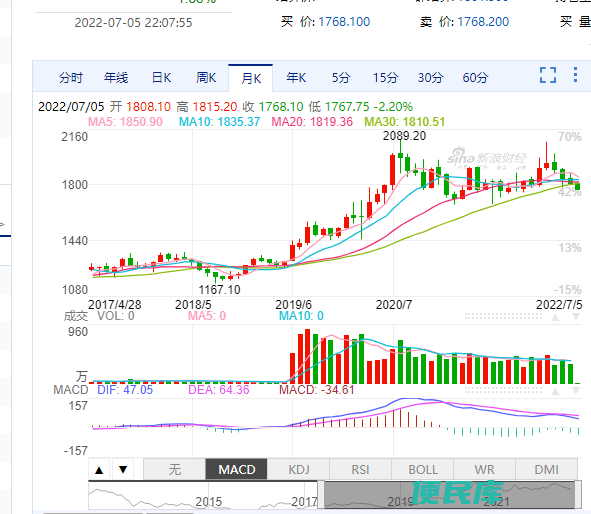Click the 2089.20 high price label

pyautogui.click(x=404, y=136)
